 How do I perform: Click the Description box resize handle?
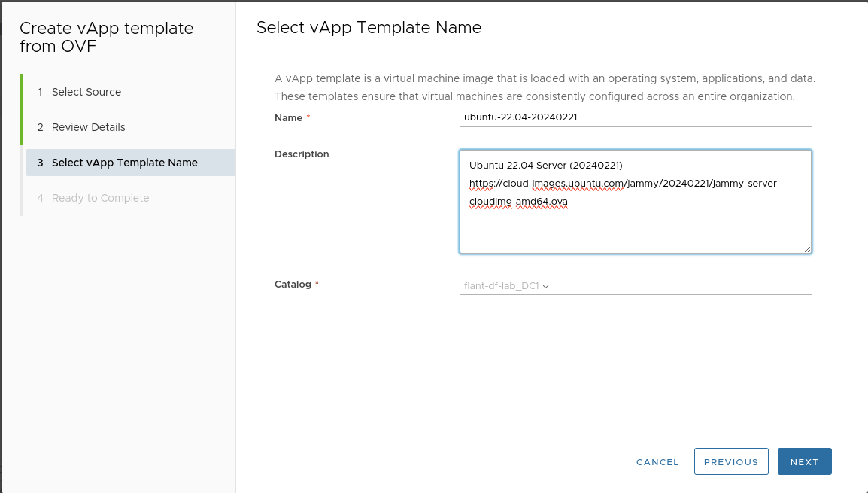[x=808, y=248]
